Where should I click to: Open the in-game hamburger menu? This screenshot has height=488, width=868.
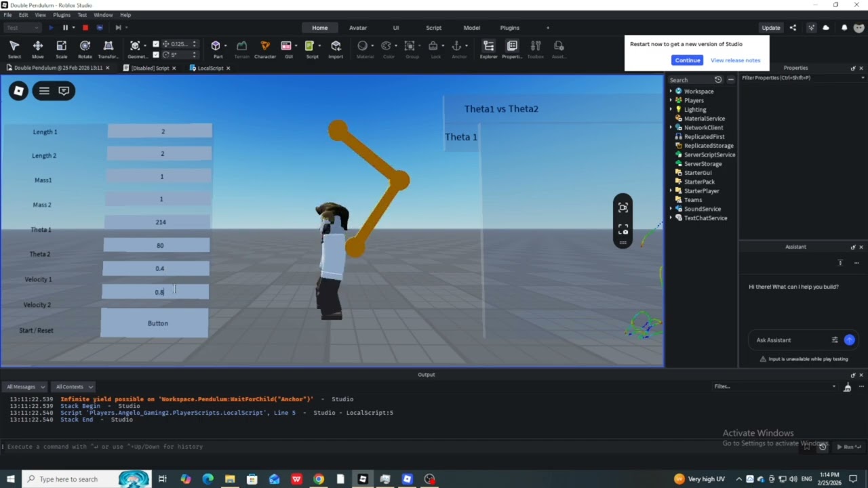44,91
